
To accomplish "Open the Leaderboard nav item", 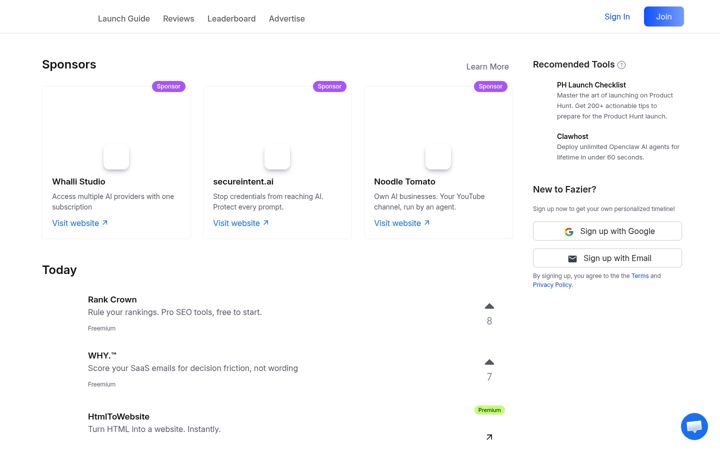I will [231, 19].
